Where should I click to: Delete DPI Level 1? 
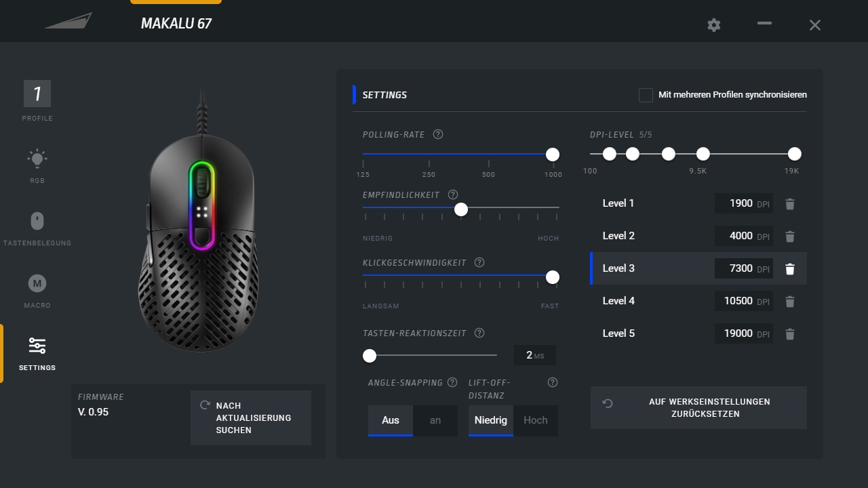pos(789,203)
